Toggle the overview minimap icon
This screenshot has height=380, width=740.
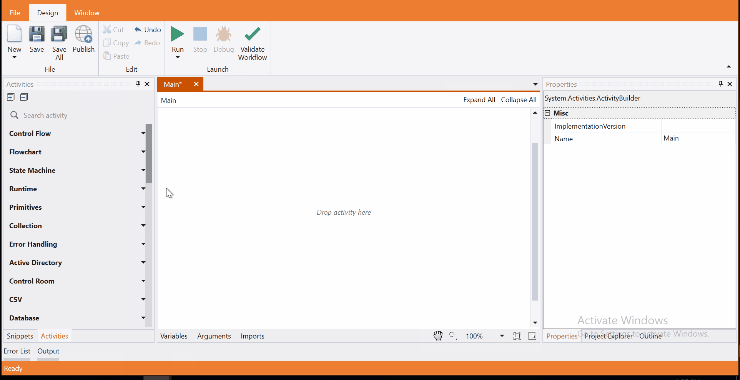[532, 336]
